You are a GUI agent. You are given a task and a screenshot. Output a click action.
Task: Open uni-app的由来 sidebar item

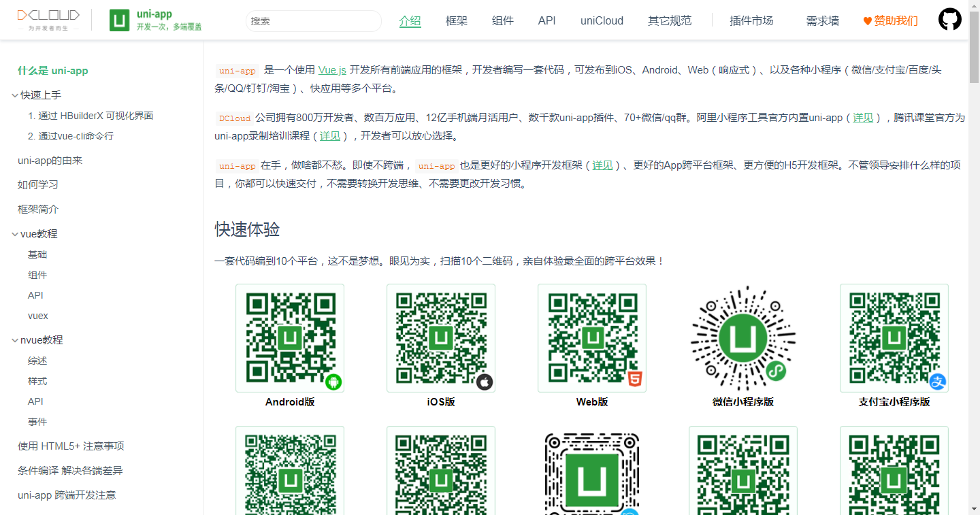(x=50, y=161)
